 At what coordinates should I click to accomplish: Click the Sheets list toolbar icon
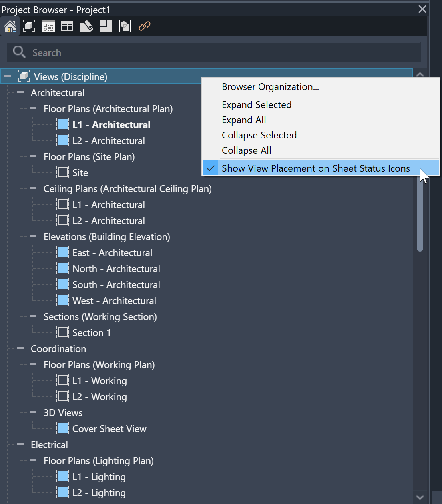pos(48,26)
